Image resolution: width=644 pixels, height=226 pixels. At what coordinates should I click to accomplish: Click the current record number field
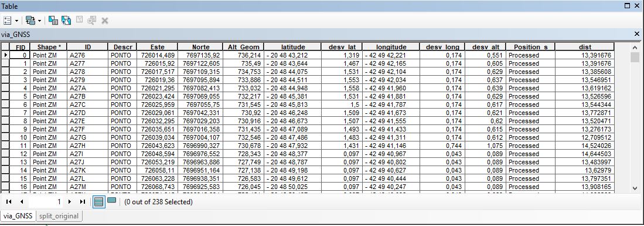coord(45,202)
